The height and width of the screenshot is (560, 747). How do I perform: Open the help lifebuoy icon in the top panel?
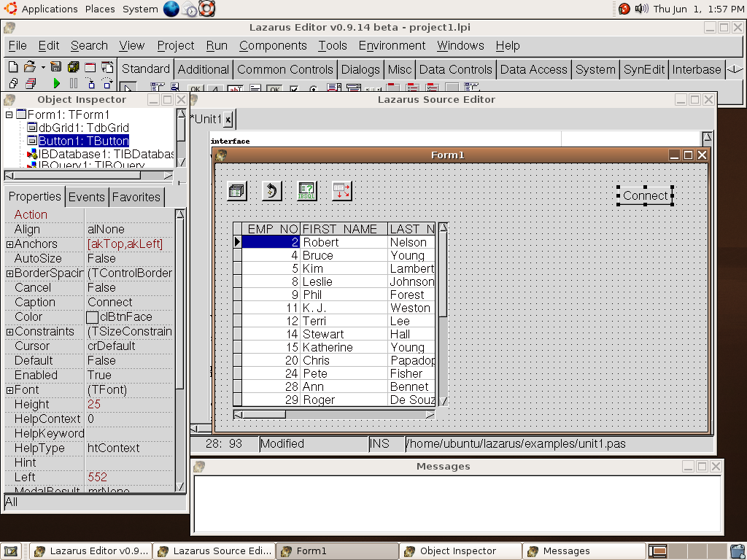coord(206,9)
